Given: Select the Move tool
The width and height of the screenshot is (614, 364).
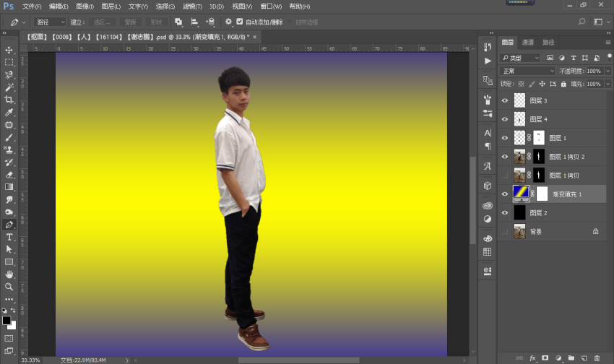Looking at the screenshot, I should (9, 50).
